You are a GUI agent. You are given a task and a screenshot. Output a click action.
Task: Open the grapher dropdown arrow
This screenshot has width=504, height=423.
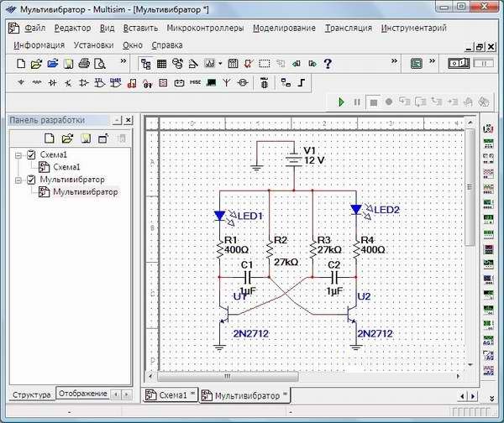point(220,64)
